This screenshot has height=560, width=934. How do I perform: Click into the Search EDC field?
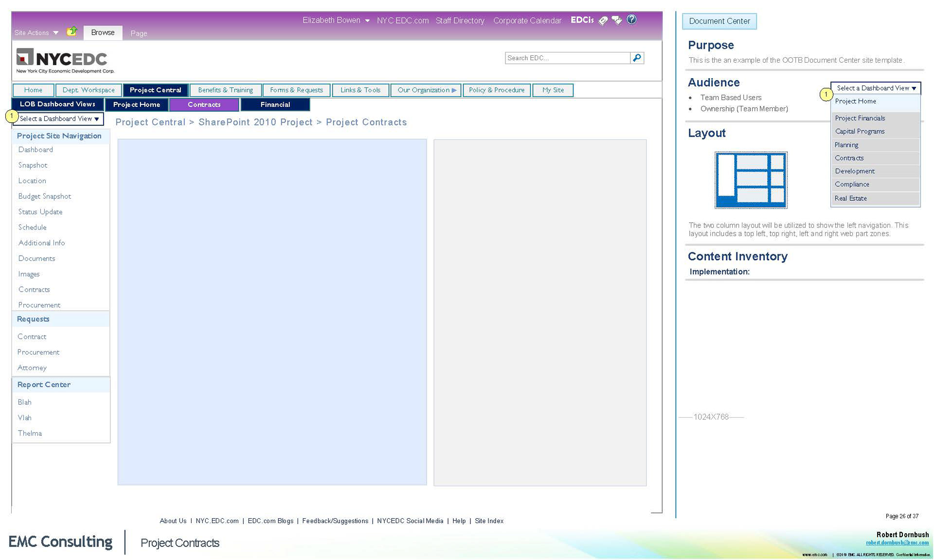click(567, 58)
